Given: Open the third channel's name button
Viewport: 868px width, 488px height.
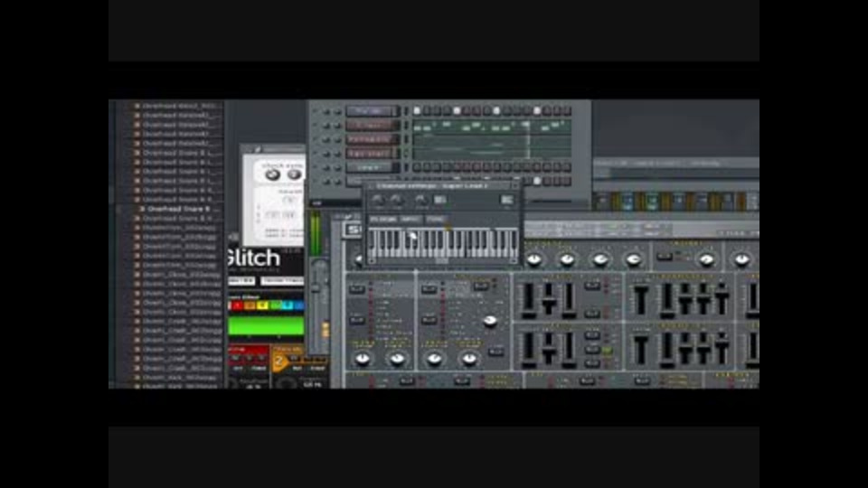Looking at the screenshot, I should pyautogui.click(x=372, y=139).
